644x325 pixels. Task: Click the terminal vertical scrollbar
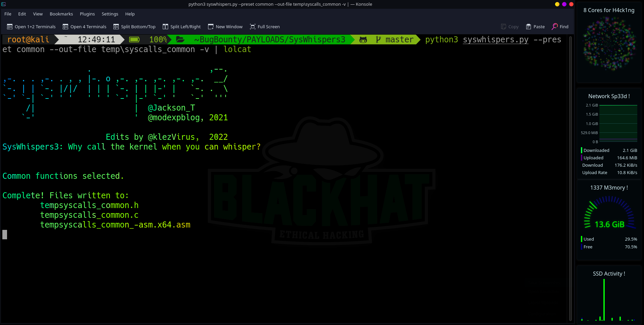click(x=570, y=178)
